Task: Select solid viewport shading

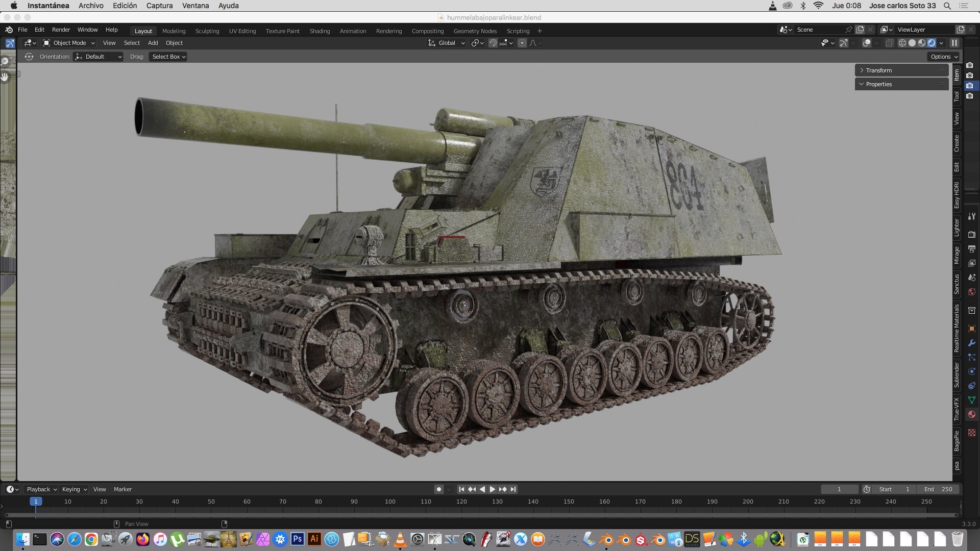Action: (x=912, y=43)
